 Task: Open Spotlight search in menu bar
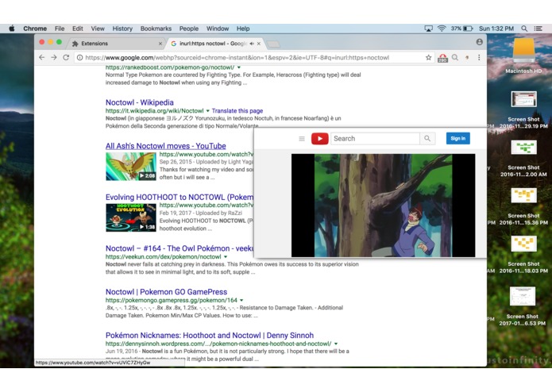tap(524, 29)
